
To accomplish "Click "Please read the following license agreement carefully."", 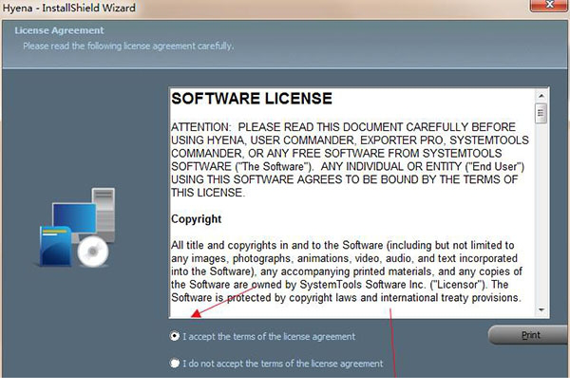I will pos(128,47).
